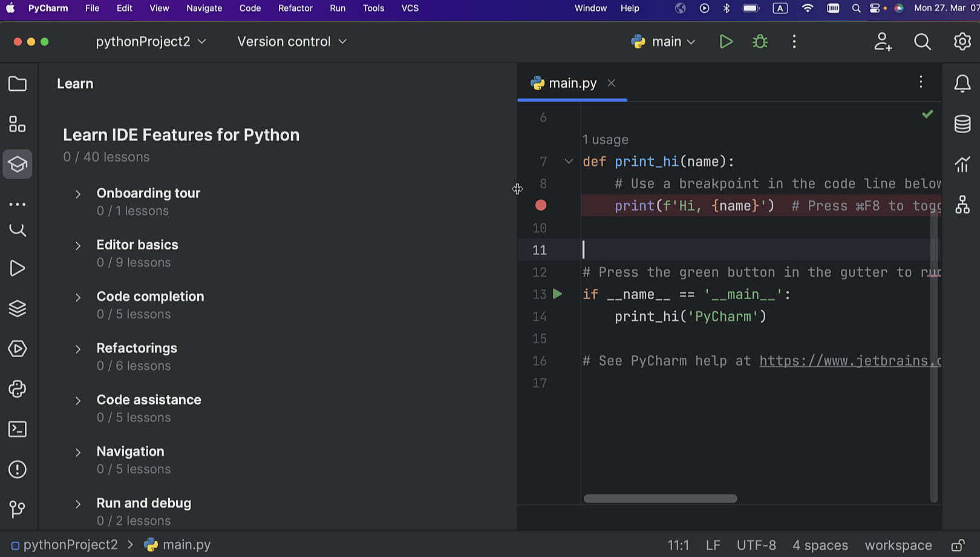This screenshot has height=557, width=980.
Task: Collapse the print_hi function fold arrow
Action: pyautogui.click(x=569, y=162)
